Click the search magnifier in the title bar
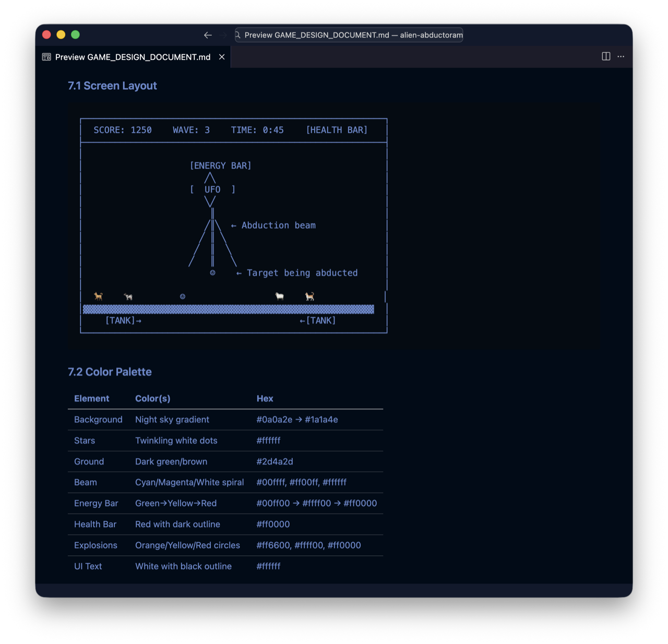The image size is (668, 644). click(x=237, y=35)
